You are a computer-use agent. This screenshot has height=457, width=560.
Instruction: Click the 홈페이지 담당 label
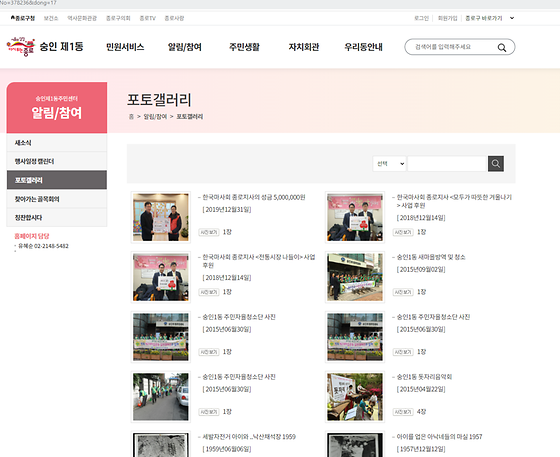point(32,236)
